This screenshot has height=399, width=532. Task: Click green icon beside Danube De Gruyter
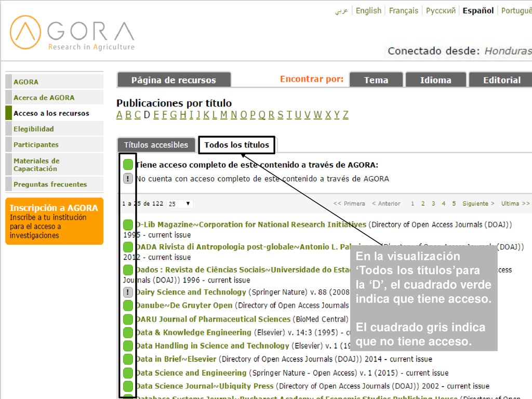(128, 305)
